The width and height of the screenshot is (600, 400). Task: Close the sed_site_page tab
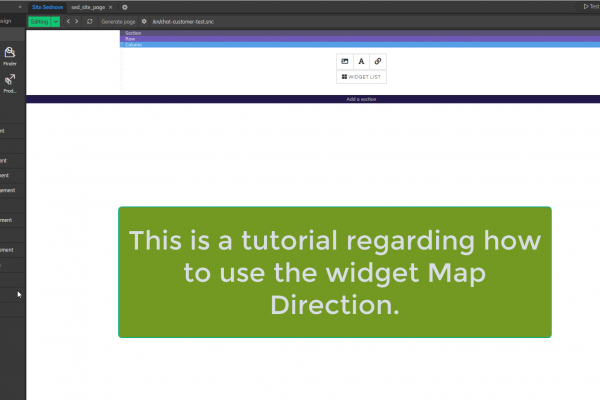point(111,7)
